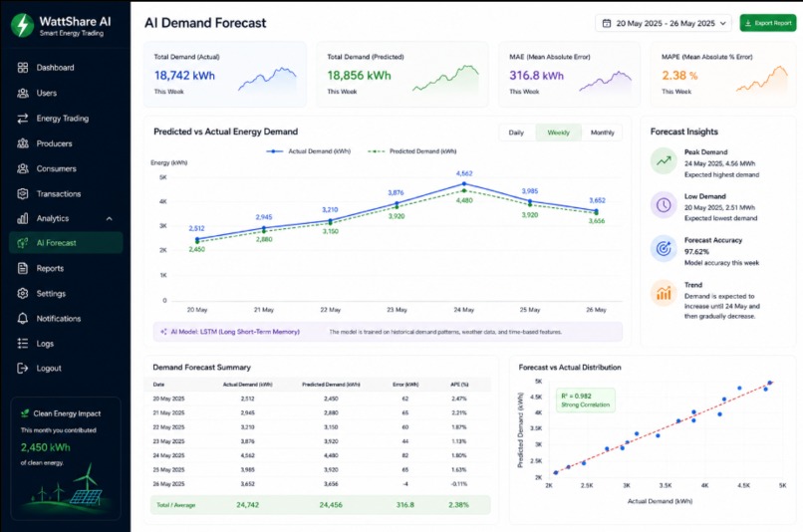Click the Analytics bar chart icon
This screenshot has width=803, height=532.
[x=23, y=218]
